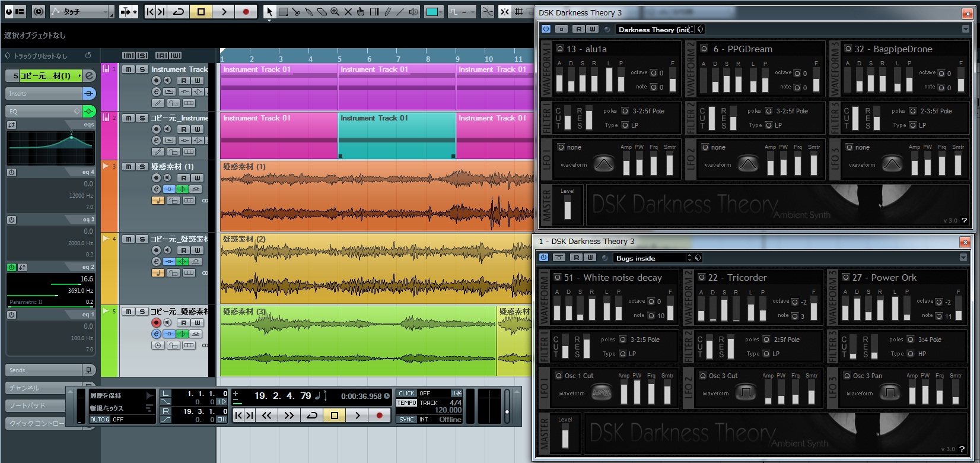Solo the 疑惑素材 (1) track

(x=142, y=167)
